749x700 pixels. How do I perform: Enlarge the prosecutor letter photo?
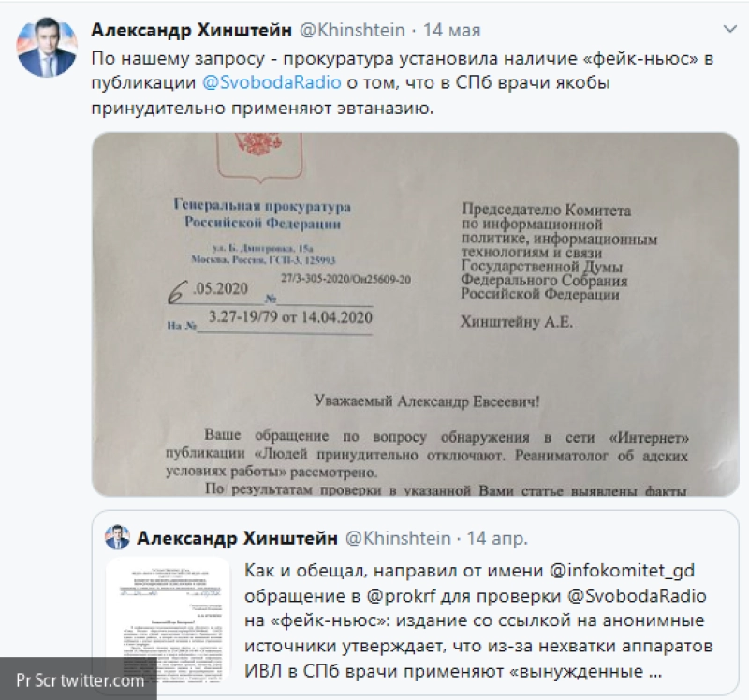click(x=415, y=314)
